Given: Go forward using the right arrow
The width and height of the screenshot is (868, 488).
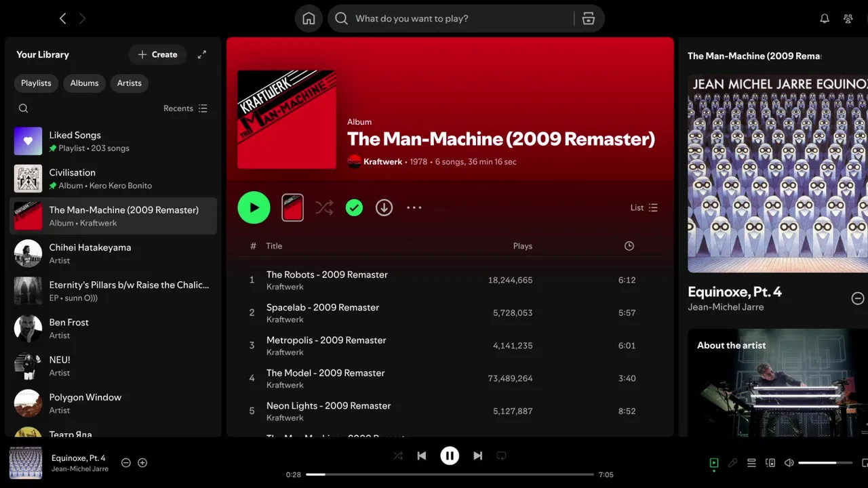Looking at the screenshot, I should [82, 19].
